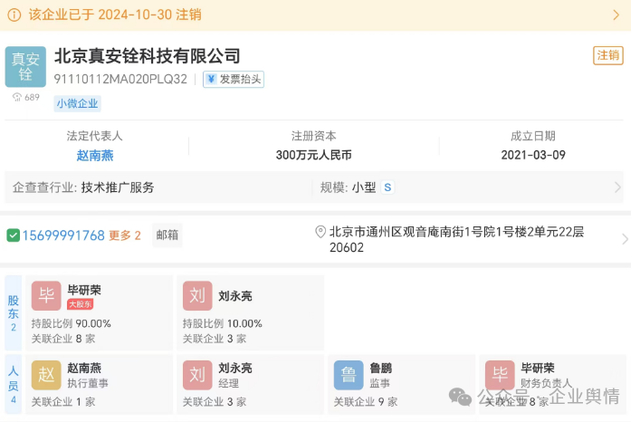
Task: Open supervisor 鲁鹏 blue avatar
Action: point(348,375)
